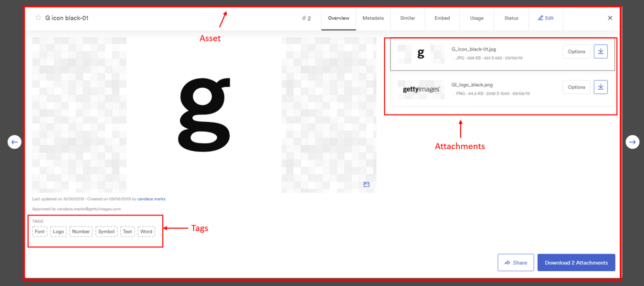
Task: Click the Share button
Action: point(516,263)
